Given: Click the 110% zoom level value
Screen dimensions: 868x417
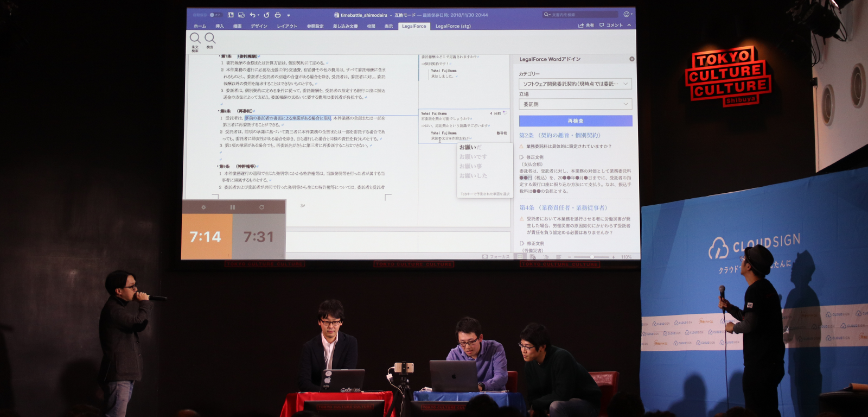Looking at the screenshot, I should coord(626,257).
